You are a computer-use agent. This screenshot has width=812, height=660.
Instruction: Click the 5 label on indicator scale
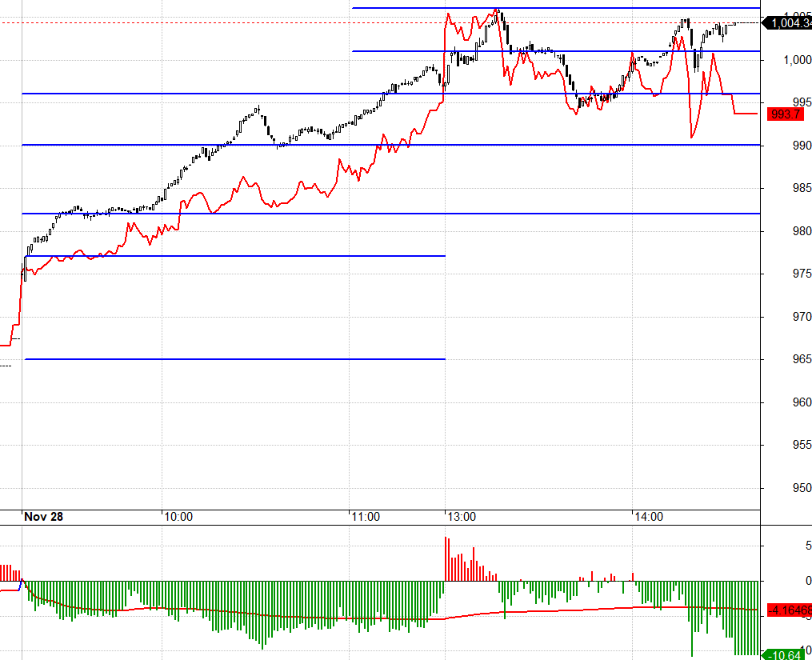808,546
